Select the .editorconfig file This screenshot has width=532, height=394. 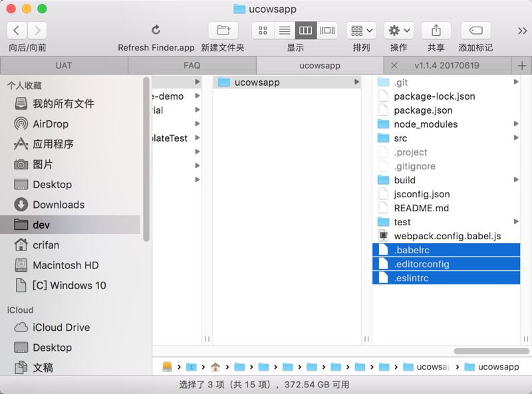pyautogui.click(x=446, y=264)
